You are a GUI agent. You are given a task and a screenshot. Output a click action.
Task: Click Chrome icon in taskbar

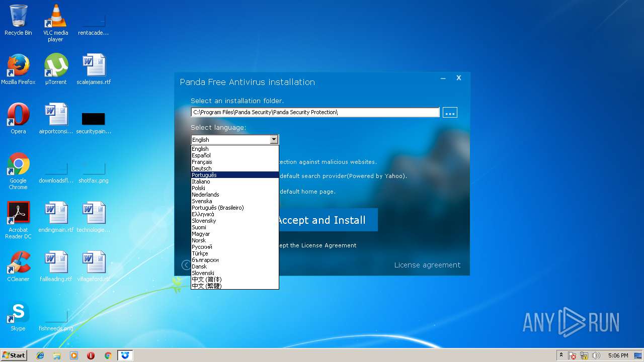[108, 355]
